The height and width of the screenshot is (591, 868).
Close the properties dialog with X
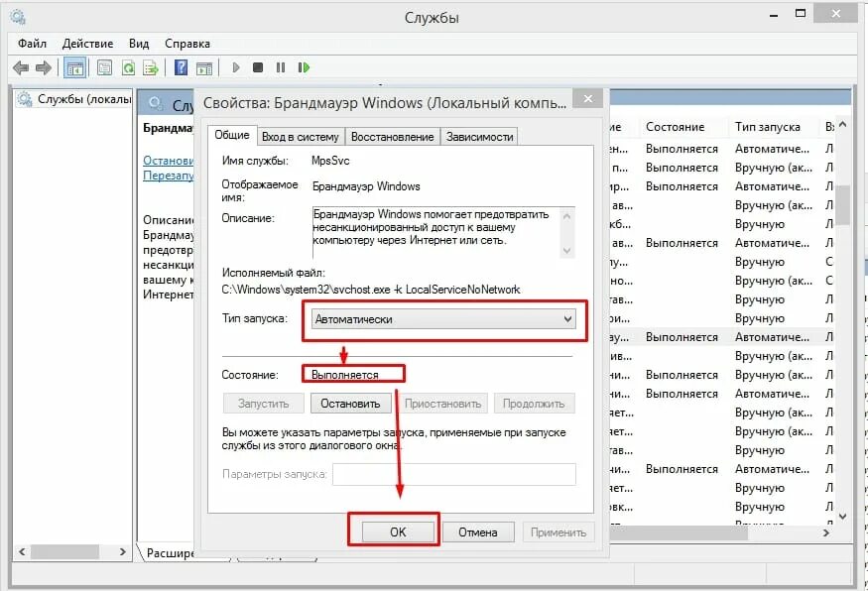(x=588, y=98)
